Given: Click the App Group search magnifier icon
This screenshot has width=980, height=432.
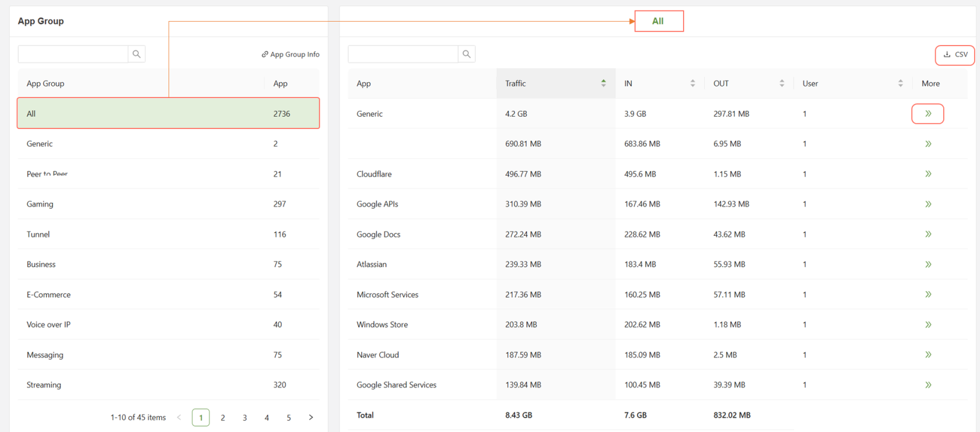Looking at the screenshot, I should tap(136, 54).
